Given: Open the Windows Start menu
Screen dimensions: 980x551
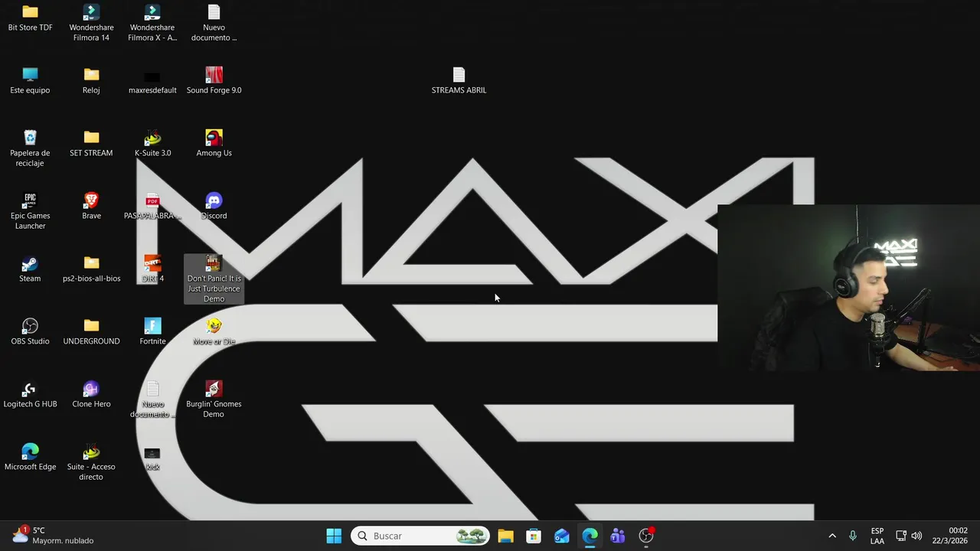Looking at the screenshot, I should (334, 536).
